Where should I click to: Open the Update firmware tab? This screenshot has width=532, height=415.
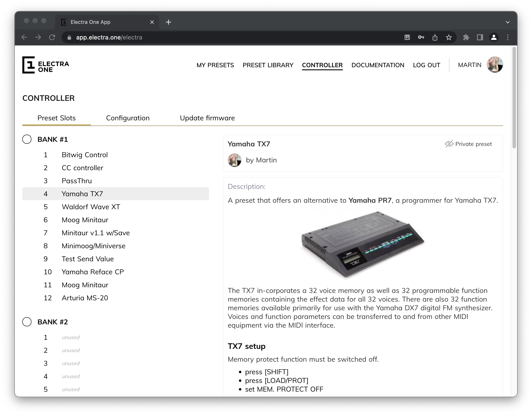pos(207,118)
